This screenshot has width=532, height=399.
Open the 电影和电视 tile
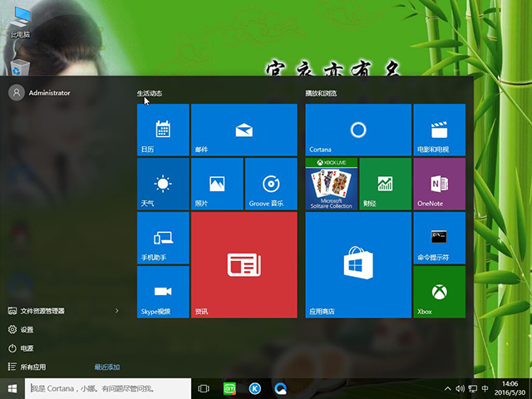(x=439, y=130)
